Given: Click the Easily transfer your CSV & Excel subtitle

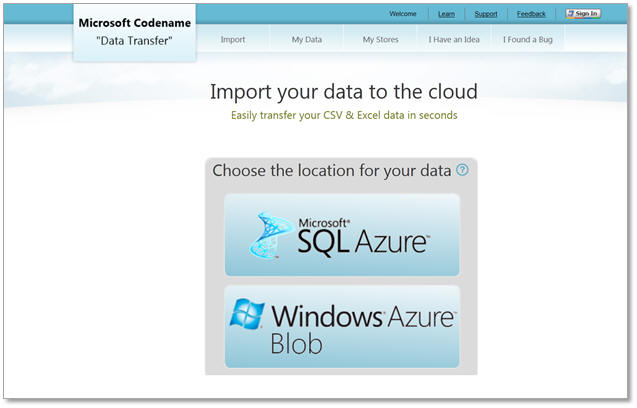Looking at the screenshot, I should tap(344, 115).
